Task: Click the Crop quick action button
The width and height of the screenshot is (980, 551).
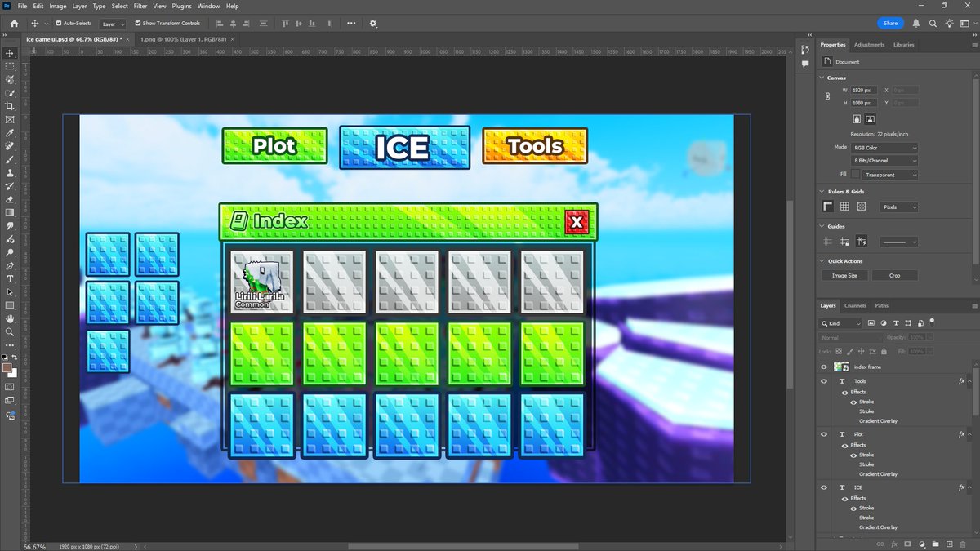Action: point(894,276)
